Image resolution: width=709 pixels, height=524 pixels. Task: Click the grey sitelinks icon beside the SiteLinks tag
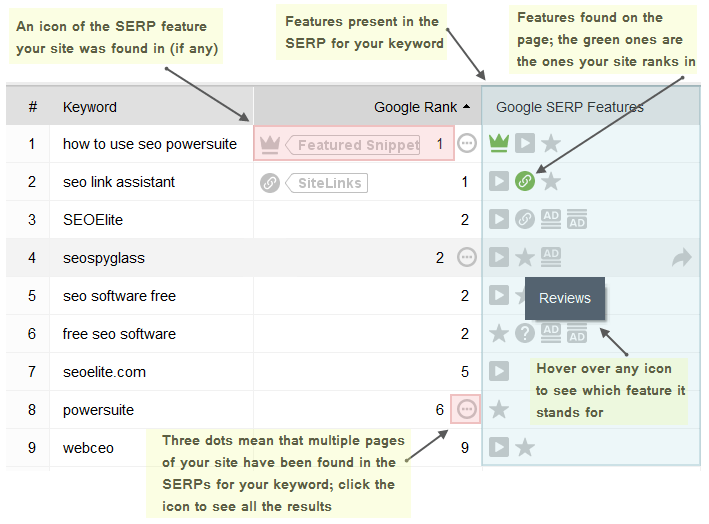270,183
